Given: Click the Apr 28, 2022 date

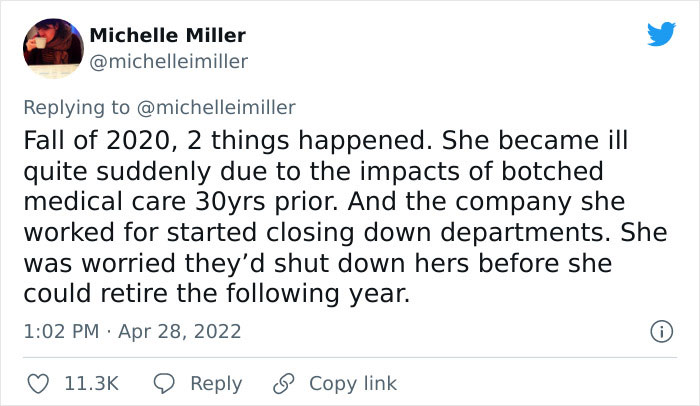Looking at the screenshot, I should pyautogui.click(x=182, y=331).
